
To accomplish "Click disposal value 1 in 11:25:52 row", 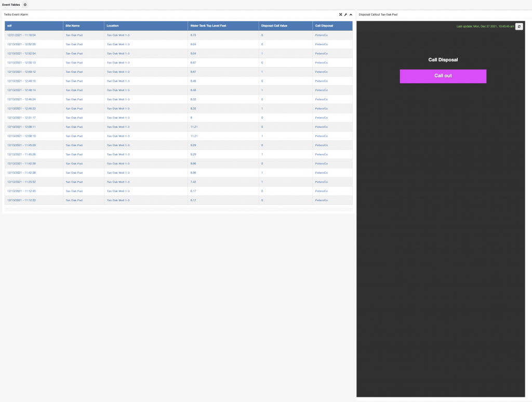I will 262,182.
